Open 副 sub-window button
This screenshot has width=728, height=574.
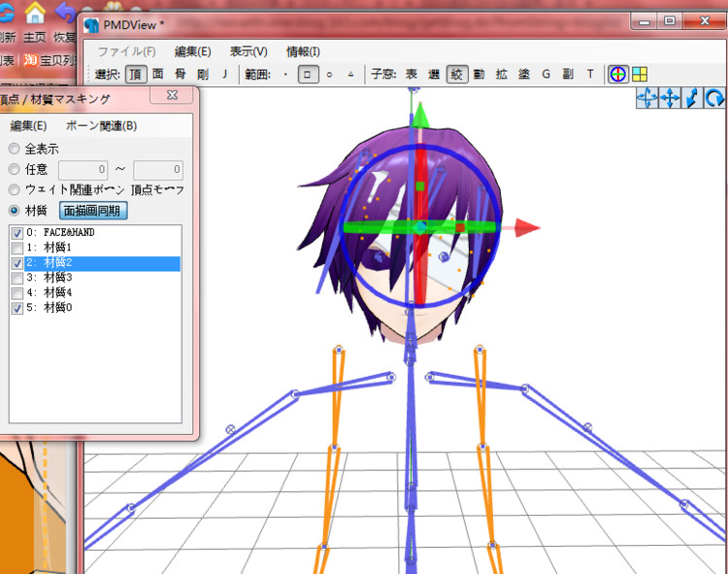(x=568, y=75)
